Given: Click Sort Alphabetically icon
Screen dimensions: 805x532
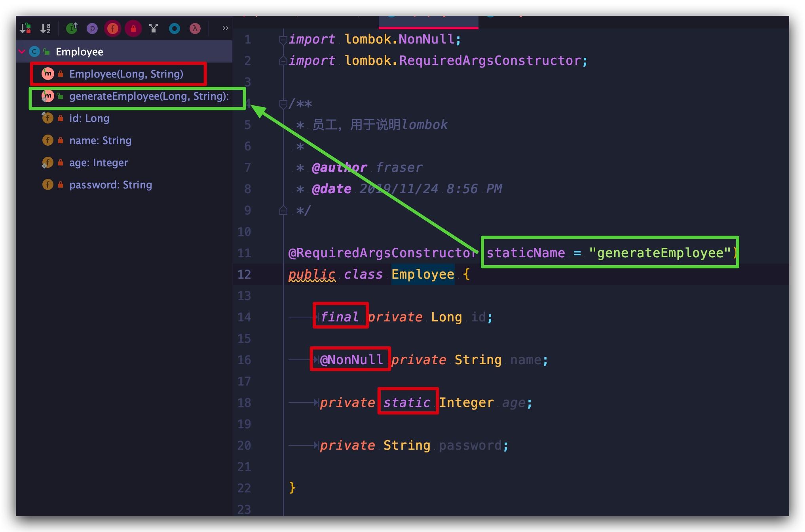Looking at the screenshot, I should (46, 28).
